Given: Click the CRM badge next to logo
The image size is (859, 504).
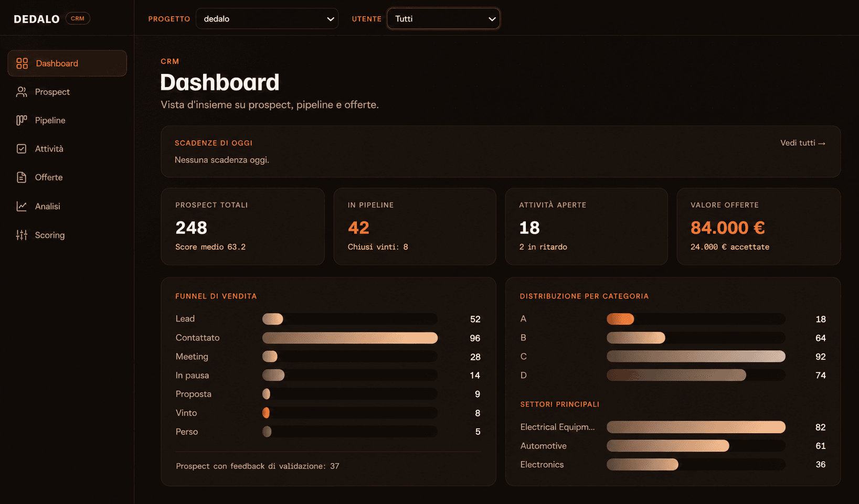Looking at the screenshot, I should point(78,18).
